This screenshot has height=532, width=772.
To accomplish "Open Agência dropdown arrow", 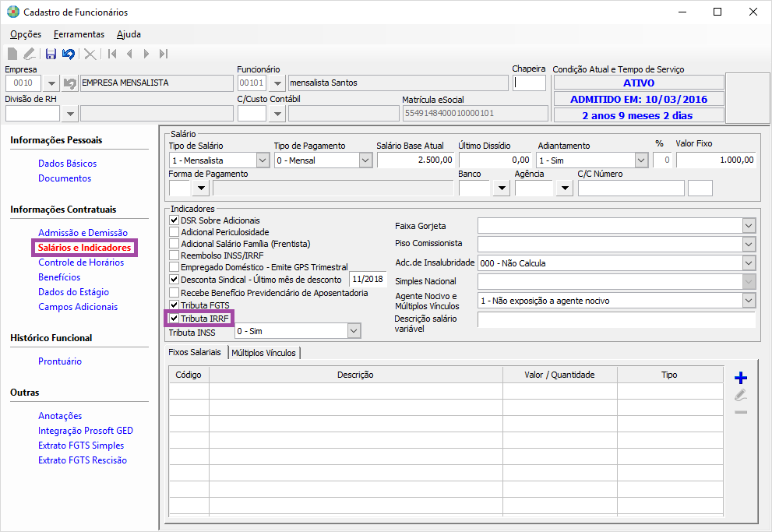I will point(565,188).
